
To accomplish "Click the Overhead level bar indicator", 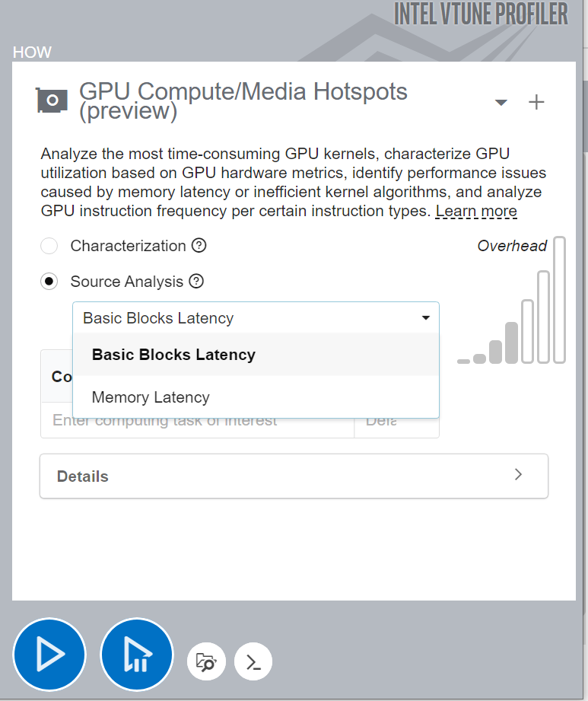I will (512, 343).
